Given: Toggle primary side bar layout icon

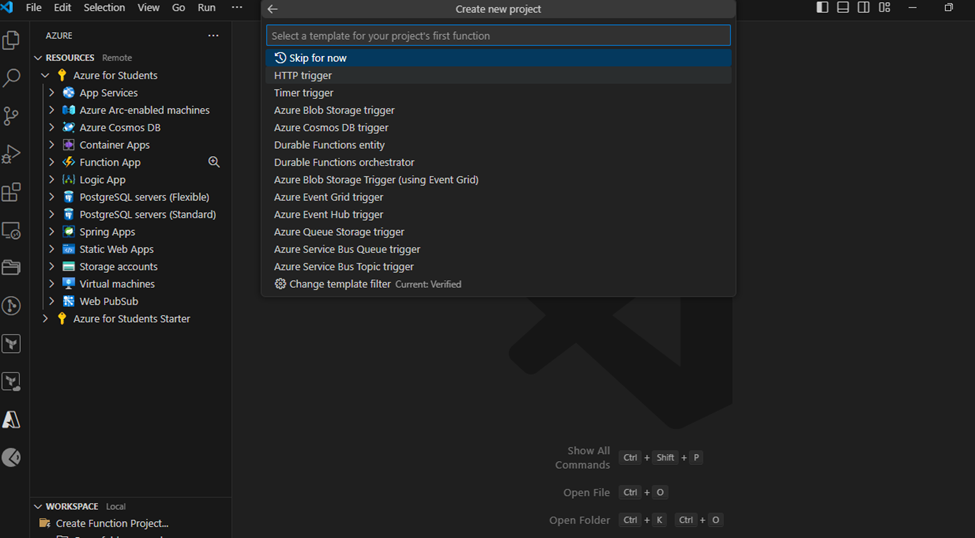Looking at the screenshot, I should [x=822, y=7].
